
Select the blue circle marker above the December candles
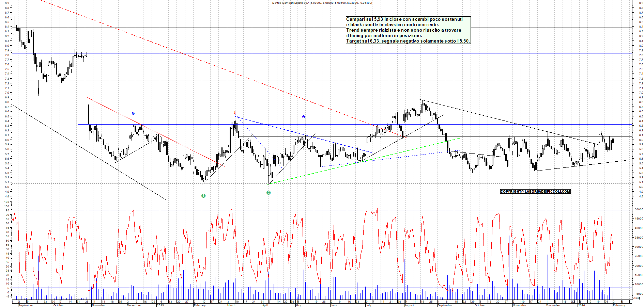point(133,113)
